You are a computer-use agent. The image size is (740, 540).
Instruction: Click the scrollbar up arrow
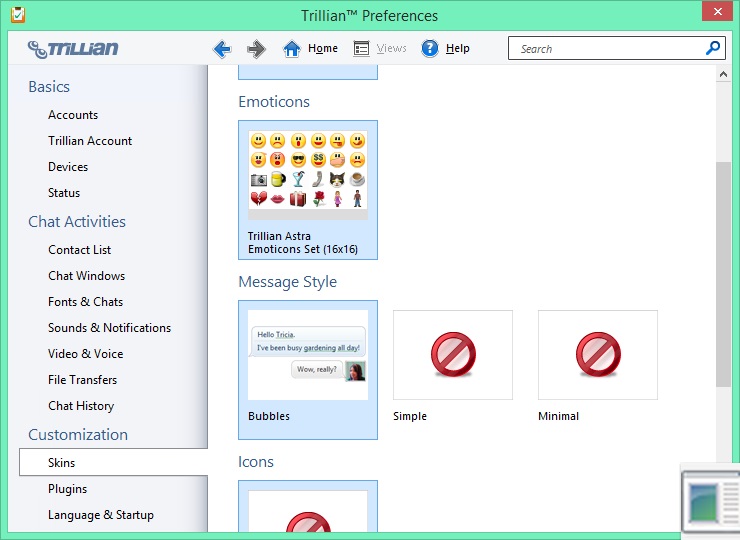[x=723, y=74]
